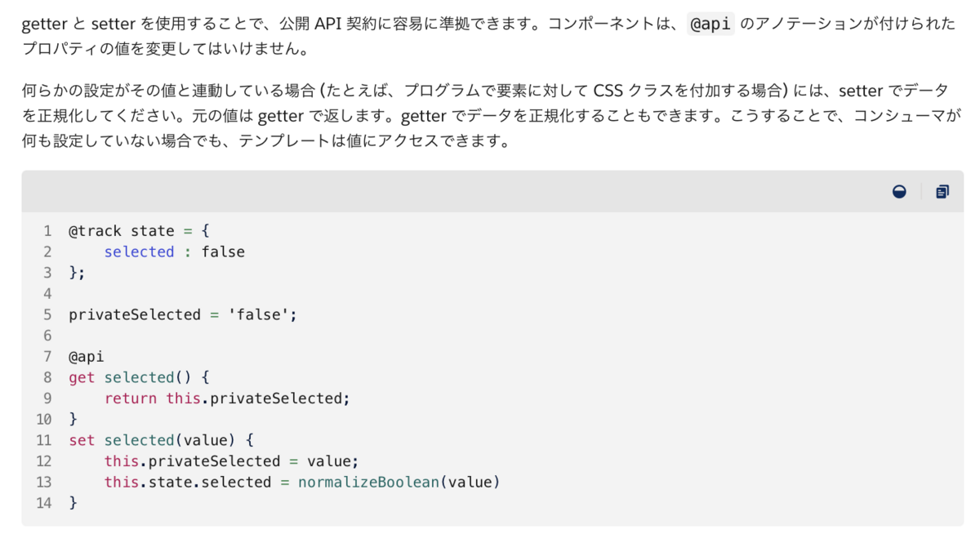This screenshot has width=980, height=543.
Task: Click line number 14 in the code gutter
Action: [44, 503]
